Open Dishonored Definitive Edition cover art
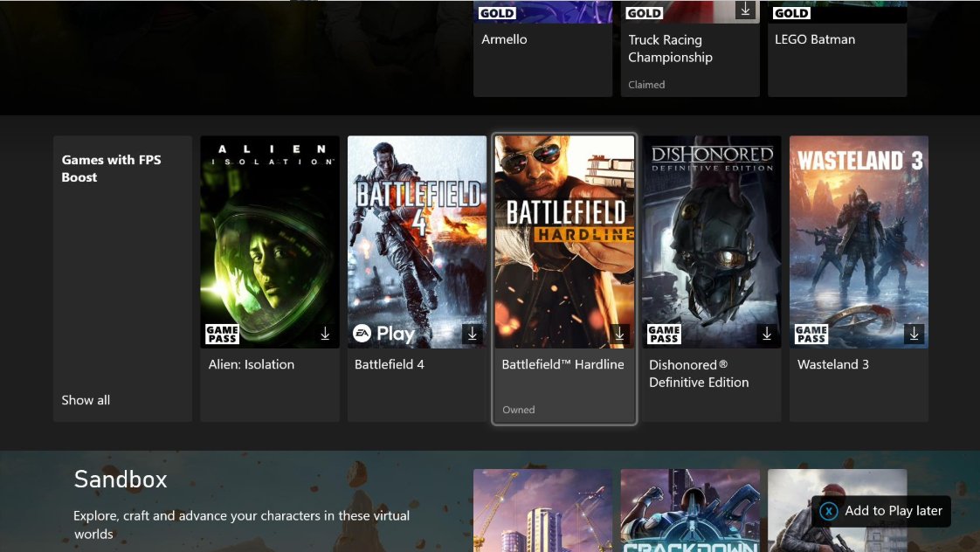980x552 pixels. tap(711, 242)
